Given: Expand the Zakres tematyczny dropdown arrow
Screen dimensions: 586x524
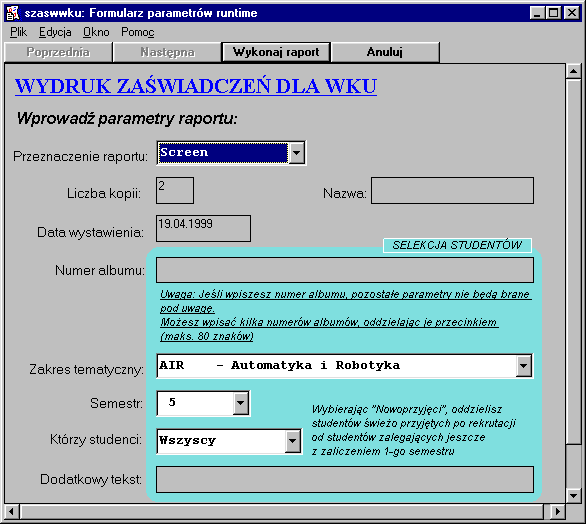Looking at the screenshot, I should (x=524, y=366).
